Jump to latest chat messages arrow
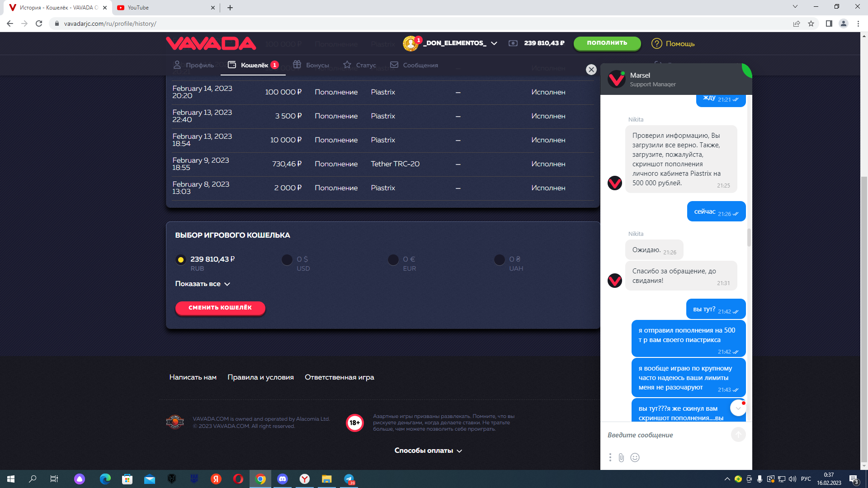Screen dimensions: 868x488 point(738,408)
